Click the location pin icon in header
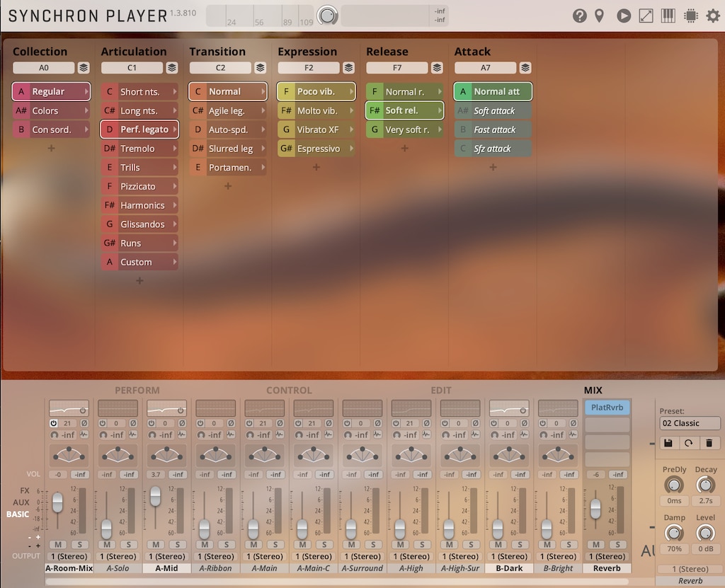The width and height of the screenshot is (725, 588). click(x=599, y=16)
